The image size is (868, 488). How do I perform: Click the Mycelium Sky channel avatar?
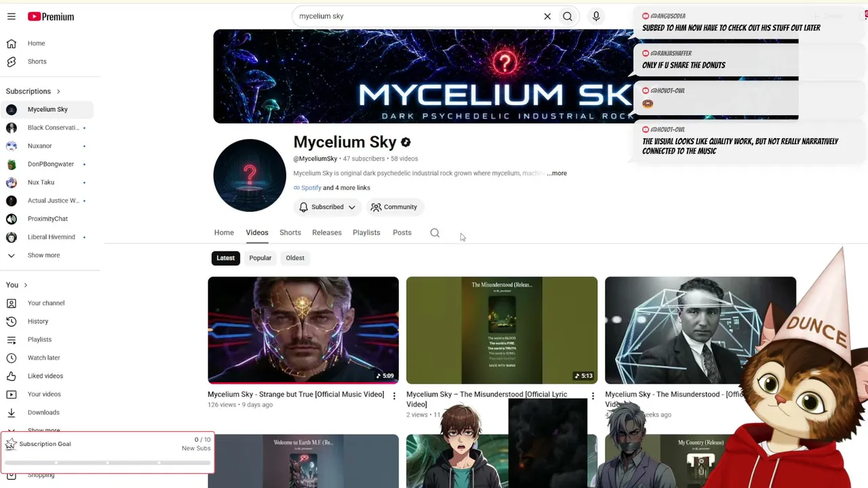pos(250,176)
